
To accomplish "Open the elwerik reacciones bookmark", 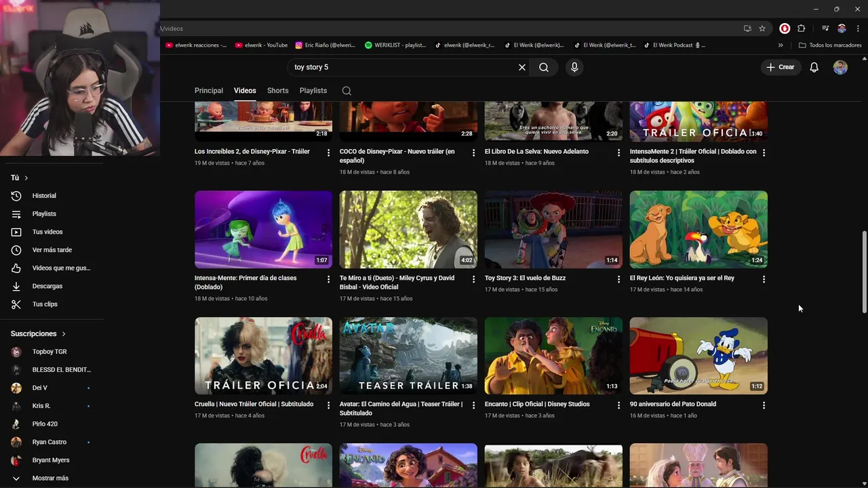I will pyautogui.click(x=196, y=45).
